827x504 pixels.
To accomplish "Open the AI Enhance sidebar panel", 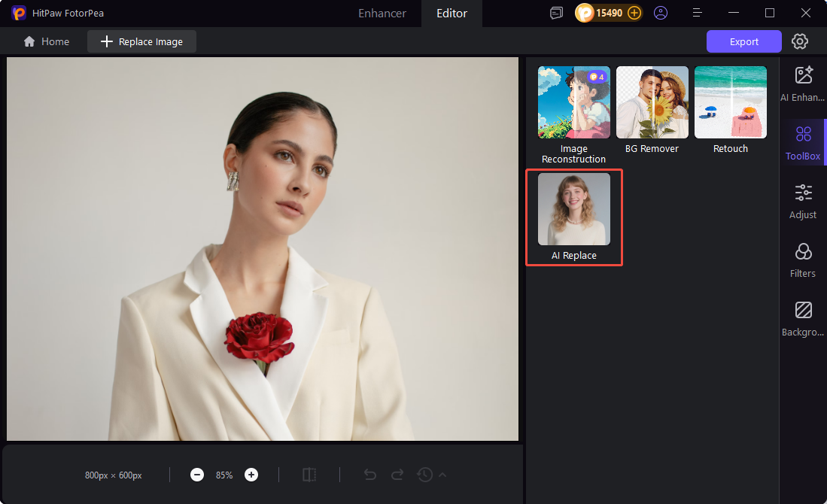I will (803, 83).
